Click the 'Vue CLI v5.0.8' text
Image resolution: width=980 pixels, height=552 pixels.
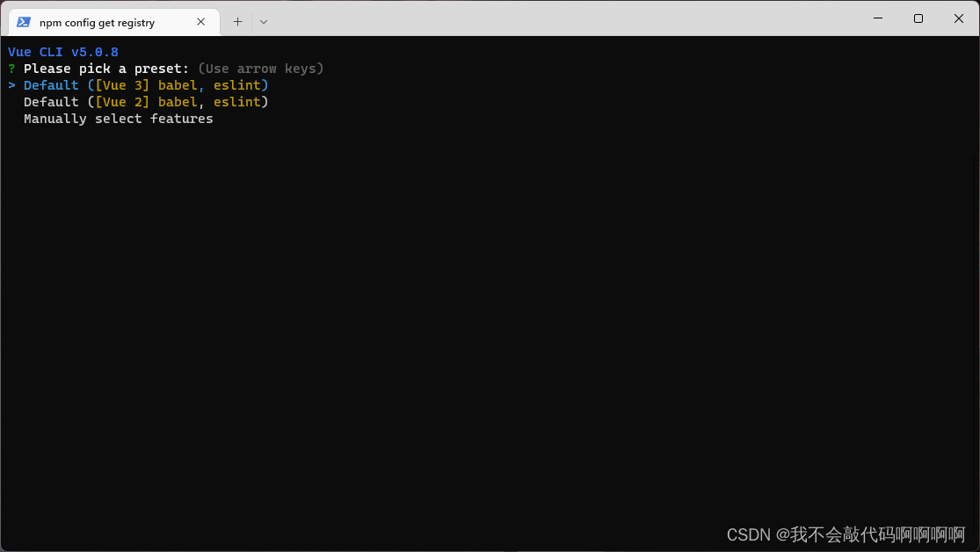click(x=63, y=52)
